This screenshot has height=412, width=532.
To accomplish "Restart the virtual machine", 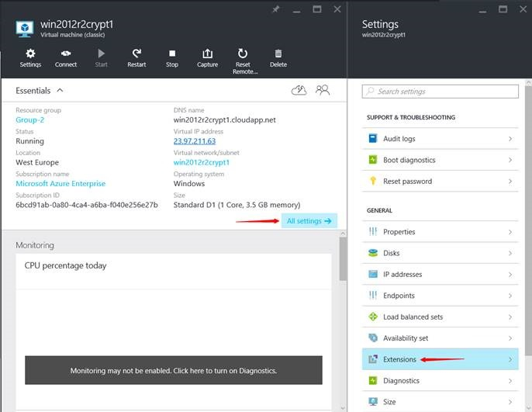I will 136,57.
